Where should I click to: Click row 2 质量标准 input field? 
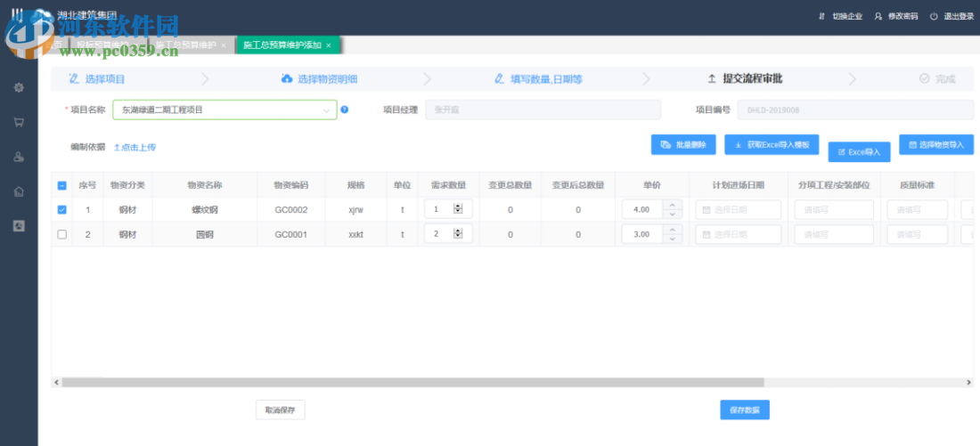click(x=917, y=235)
